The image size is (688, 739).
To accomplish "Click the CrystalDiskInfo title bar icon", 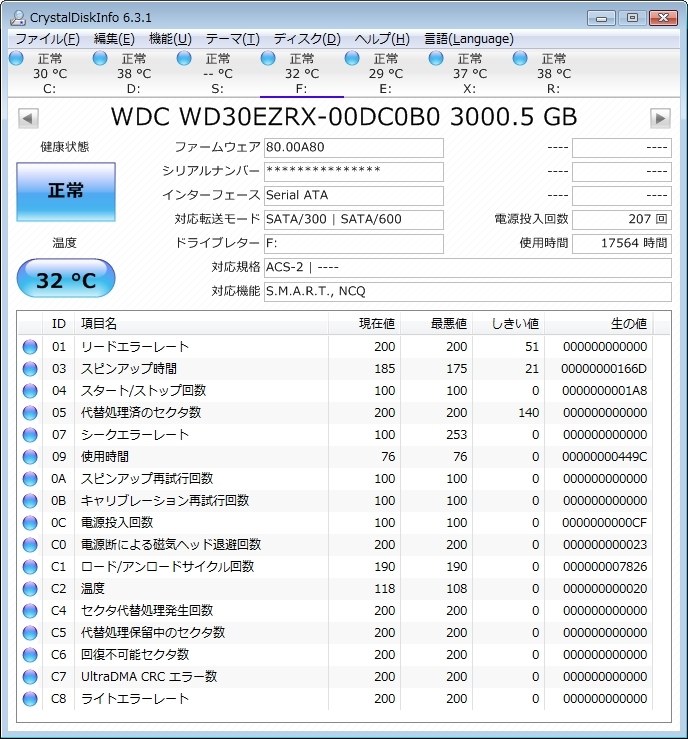I will tap(18, 18).
